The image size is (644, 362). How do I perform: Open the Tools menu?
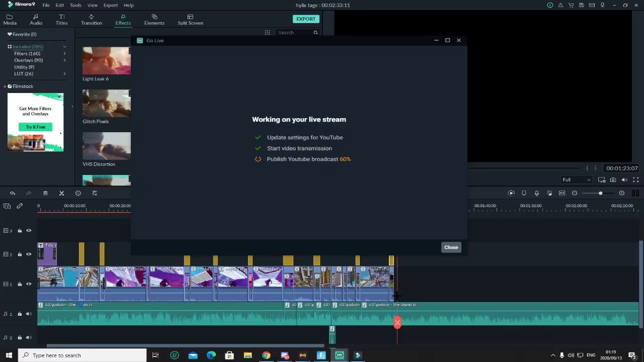(x=75, y=5)
